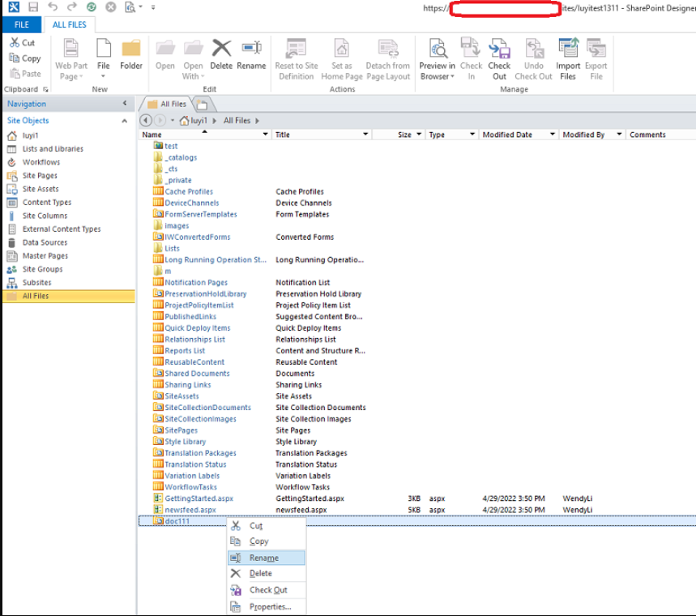Click the back navigation arrow
Image resolution: width=696 pixels, height=616 pixels.
[146, 120]
